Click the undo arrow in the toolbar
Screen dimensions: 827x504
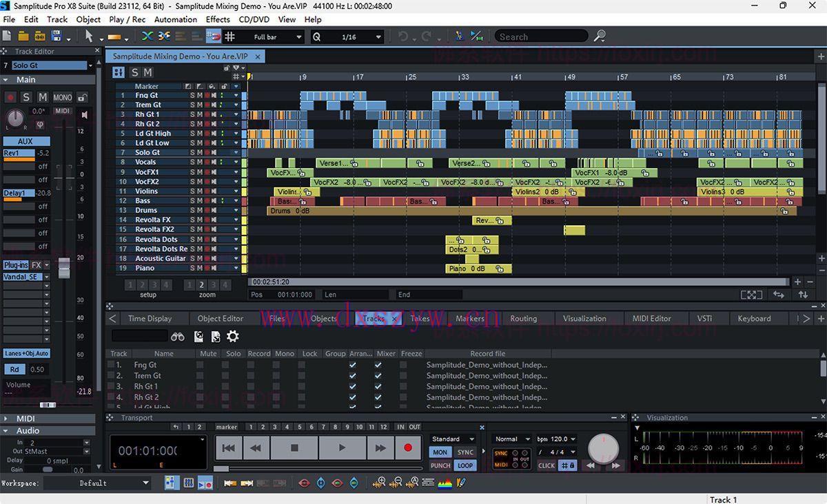403,36
